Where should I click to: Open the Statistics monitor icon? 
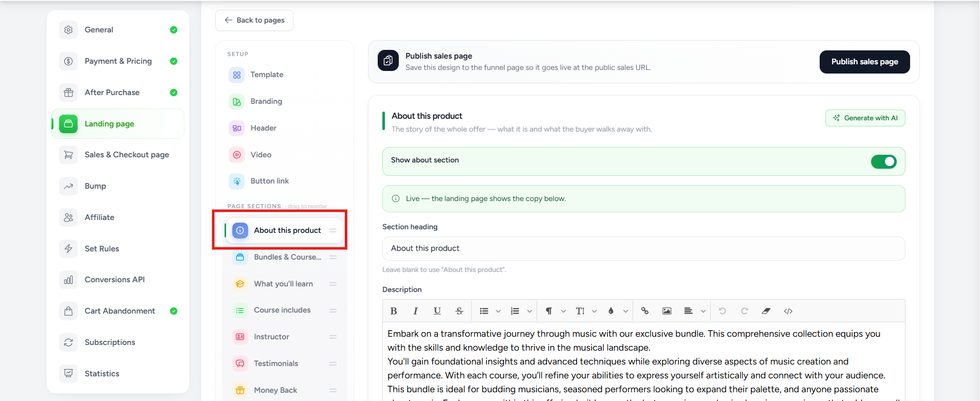coord(68,374)
